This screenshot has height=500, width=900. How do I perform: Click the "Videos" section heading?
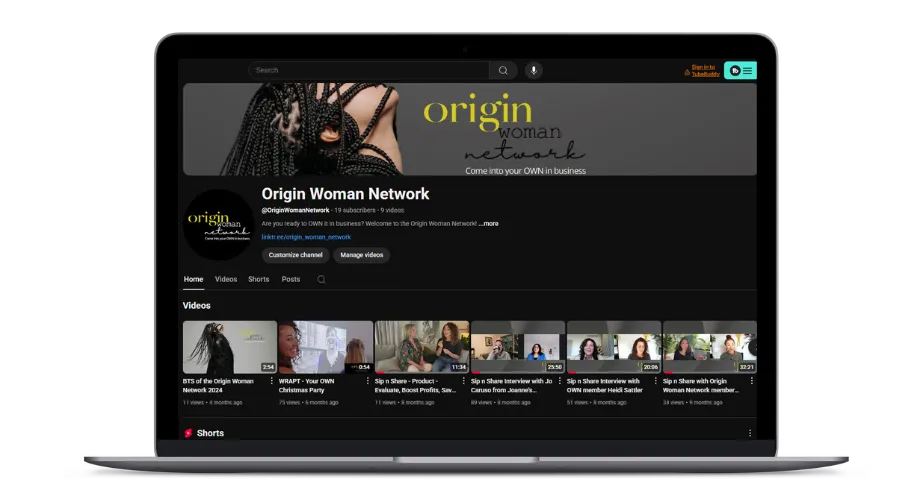tap(196, 306)
